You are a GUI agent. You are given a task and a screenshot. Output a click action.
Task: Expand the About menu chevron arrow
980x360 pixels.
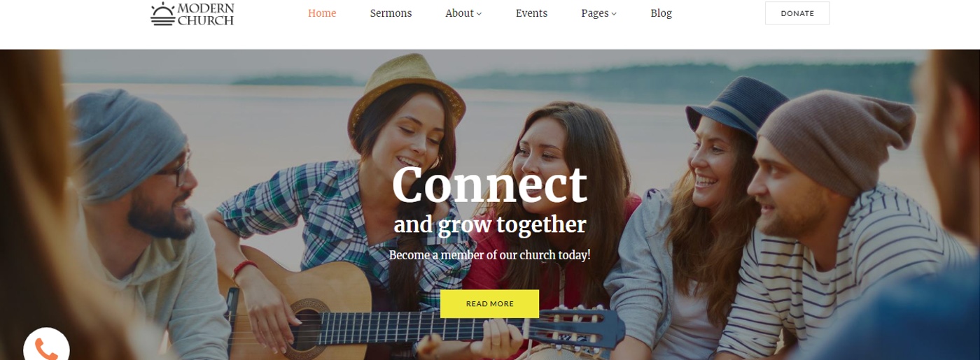(479, 14)
